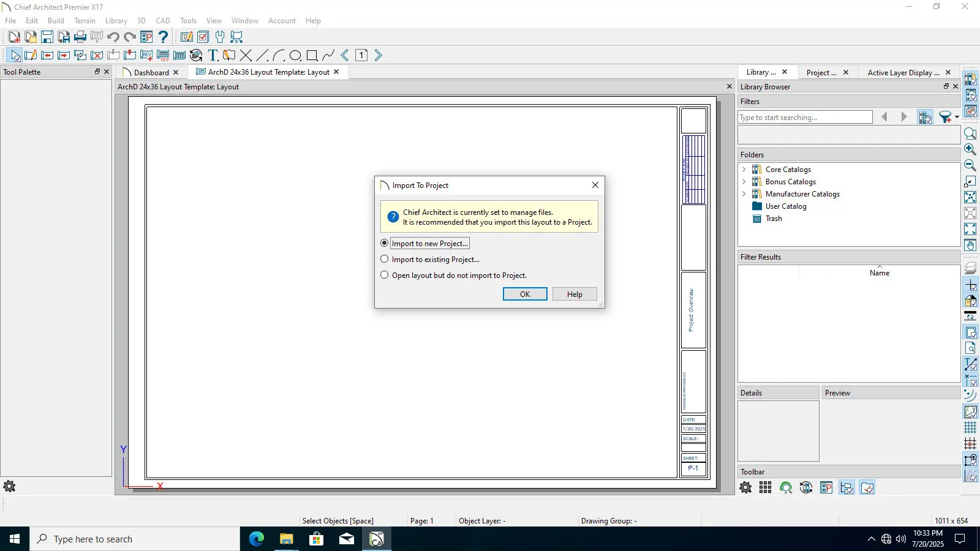Viewport: 980px width, 551px height.
Task: Close the ArchD 24x36 Layout Template tab
Action: [336, 72]
